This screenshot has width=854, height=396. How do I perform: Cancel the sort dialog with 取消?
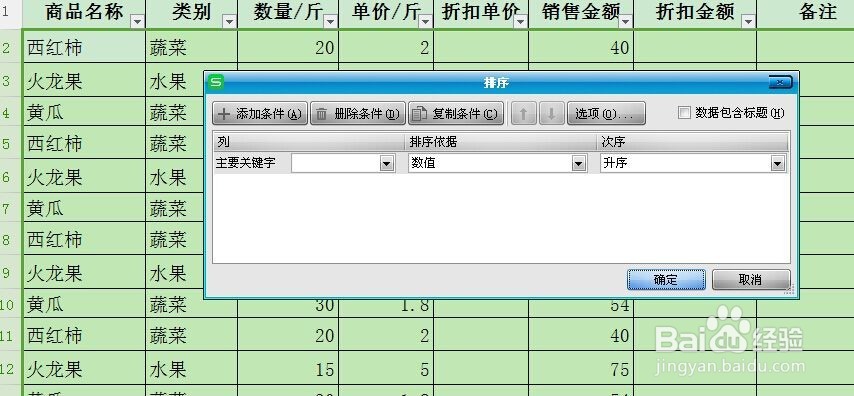coord(751,279)
